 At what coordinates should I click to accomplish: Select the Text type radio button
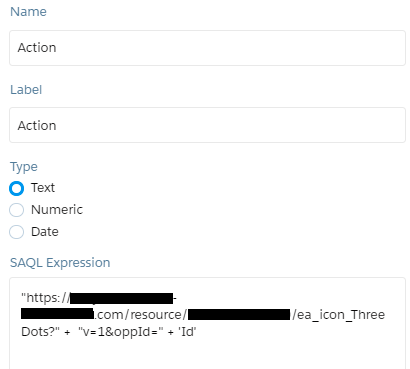pyautogui.click(x=16, y=188)
